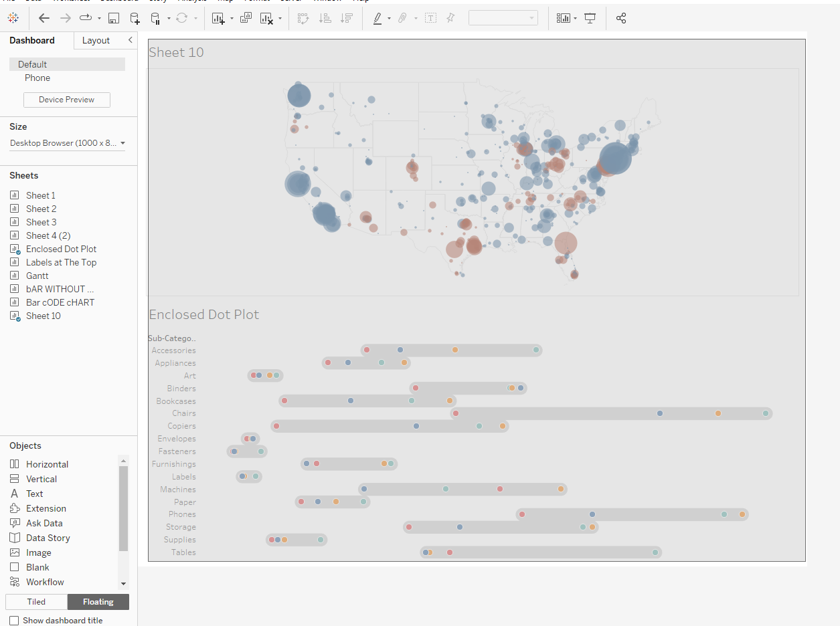
Task: Click the Show Mark Labels T icon
Action: pyautogui.click(x=430, y=18)
